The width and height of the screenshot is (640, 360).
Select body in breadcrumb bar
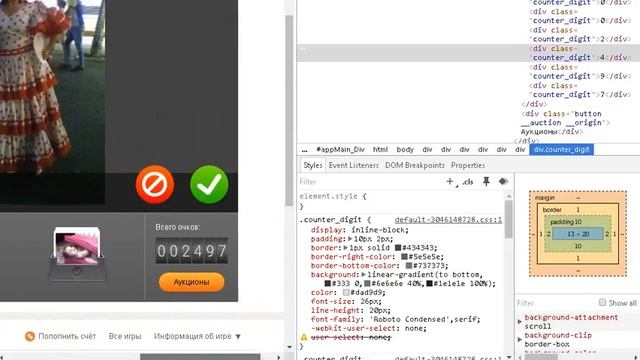pos(405,150)
